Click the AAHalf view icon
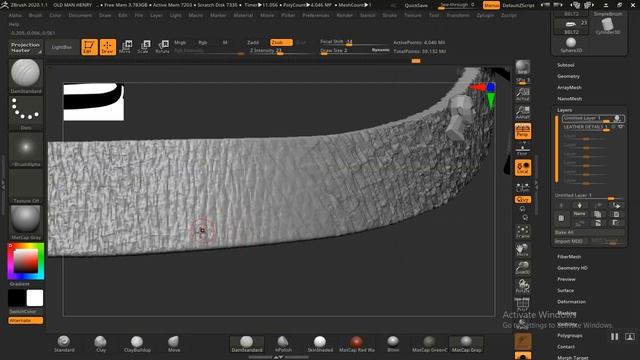 click(523, 112)
